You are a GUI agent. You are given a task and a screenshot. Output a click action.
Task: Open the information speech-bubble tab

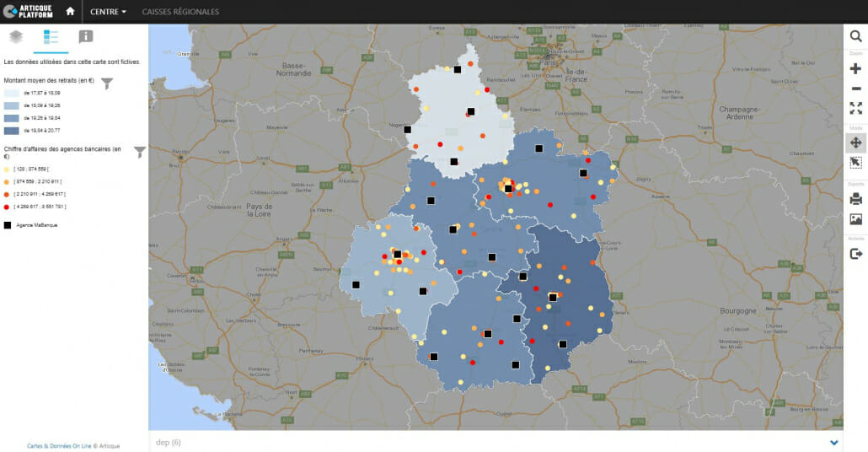coord(86,36)
